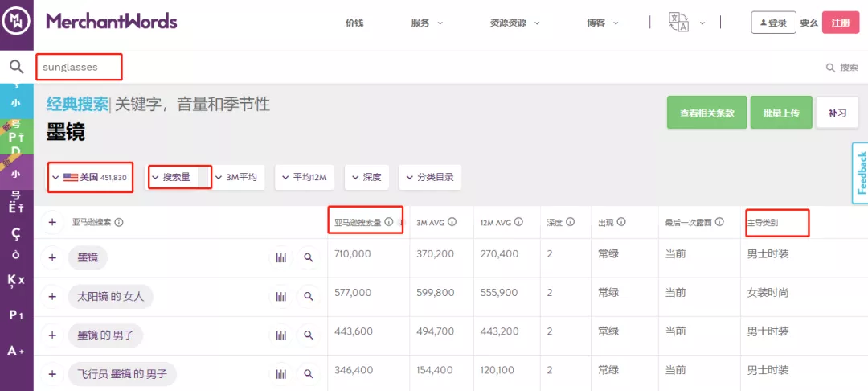868x391 pixels.
Task: Click plus button in table header row
Action: coord(52,222)
